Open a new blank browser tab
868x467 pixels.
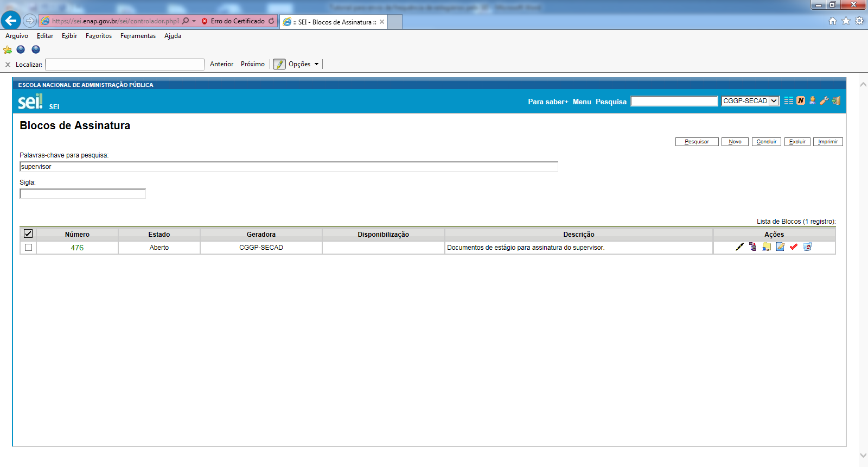pos(395,22)
